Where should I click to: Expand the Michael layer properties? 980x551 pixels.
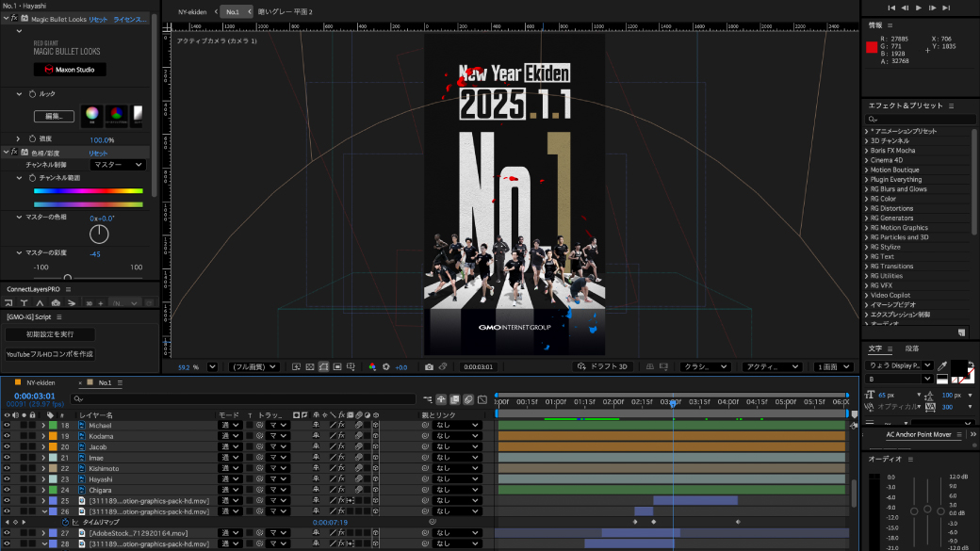click(x=43, y=426)
